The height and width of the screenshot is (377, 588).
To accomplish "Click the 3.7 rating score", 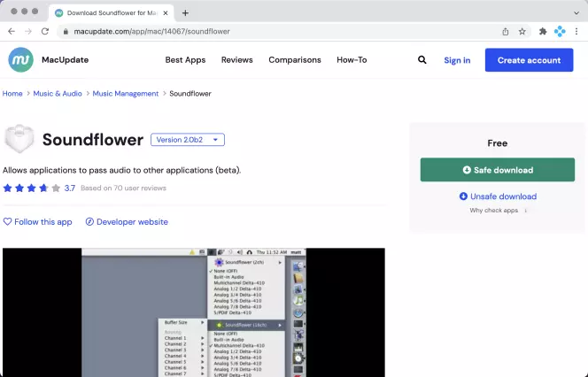I will [x=70, y=188].
